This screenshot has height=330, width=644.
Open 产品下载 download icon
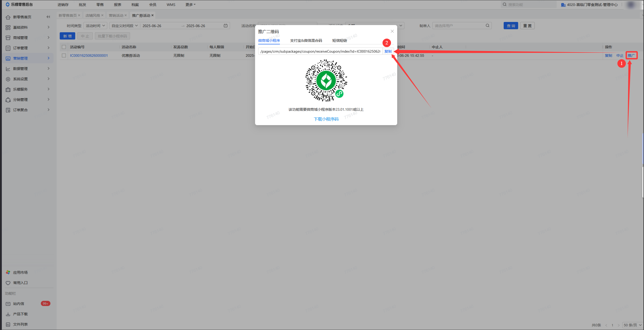pos(8,314)
